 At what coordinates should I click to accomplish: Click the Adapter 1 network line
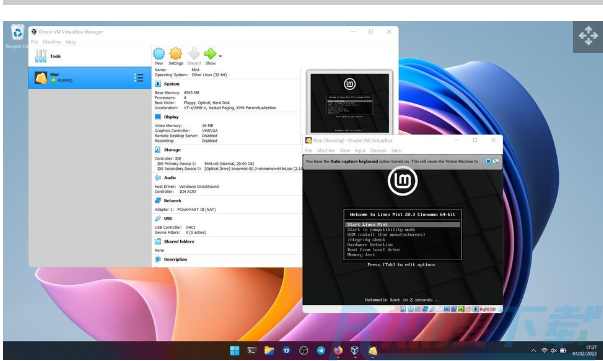(185, 210)
